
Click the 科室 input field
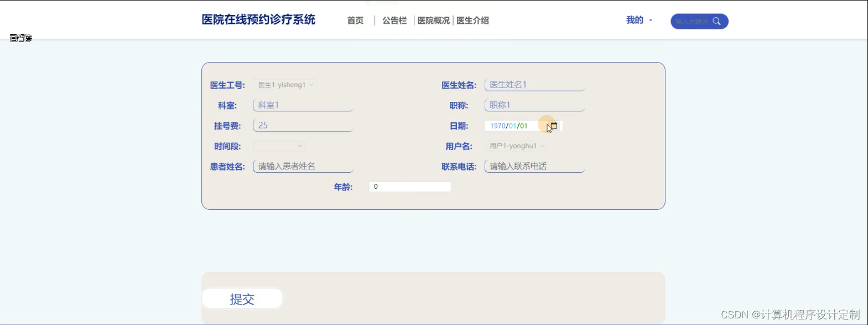click(303, 105)
